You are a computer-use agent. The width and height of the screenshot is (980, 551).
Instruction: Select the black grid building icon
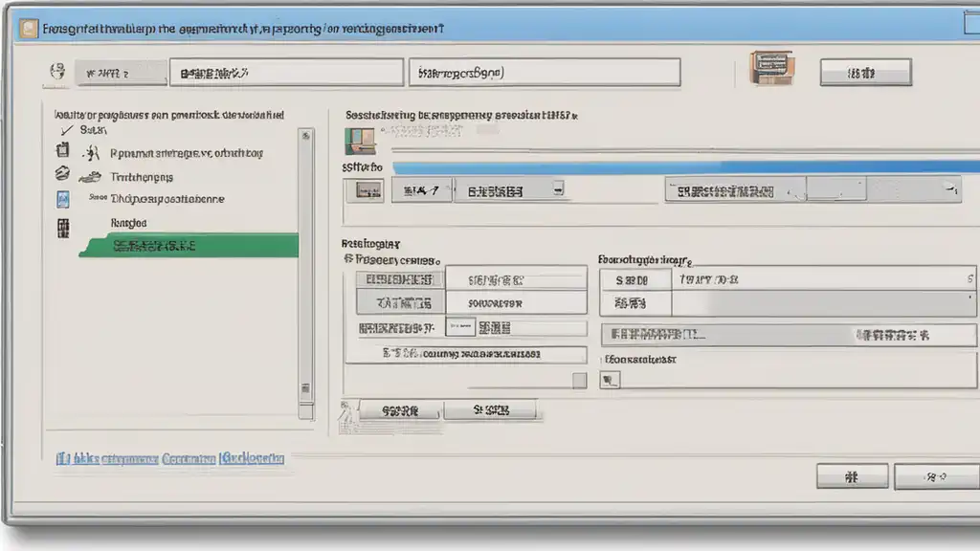pyautogui.click(x=63, y=228)
